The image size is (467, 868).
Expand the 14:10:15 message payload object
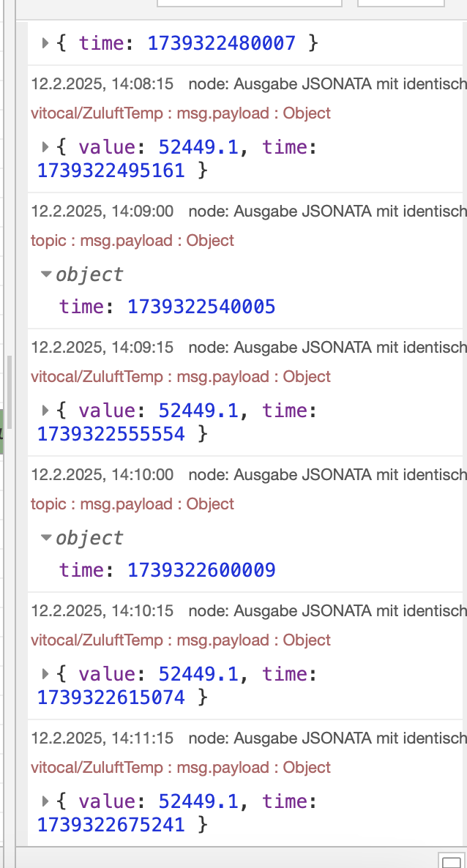point(45,674)
